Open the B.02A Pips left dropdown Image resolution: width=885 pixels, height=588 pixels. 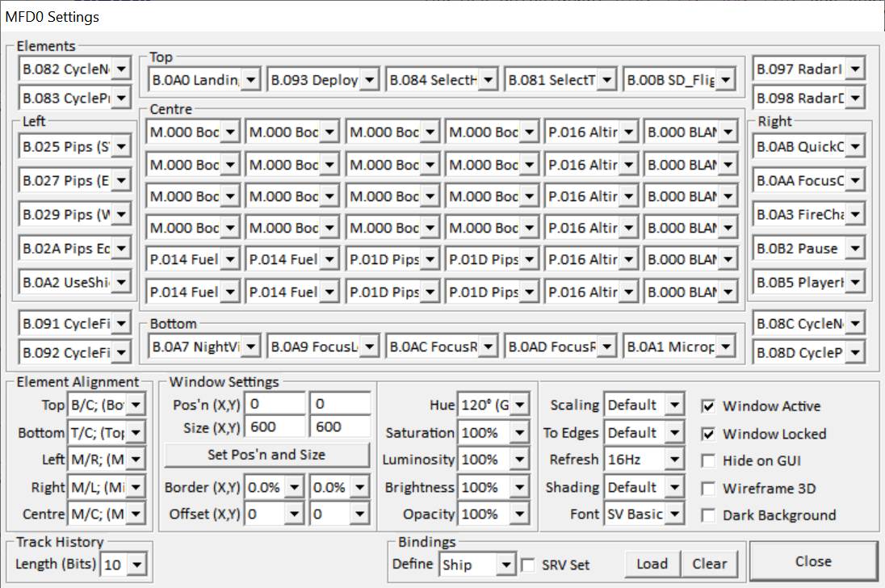click(x=74, y=248)
